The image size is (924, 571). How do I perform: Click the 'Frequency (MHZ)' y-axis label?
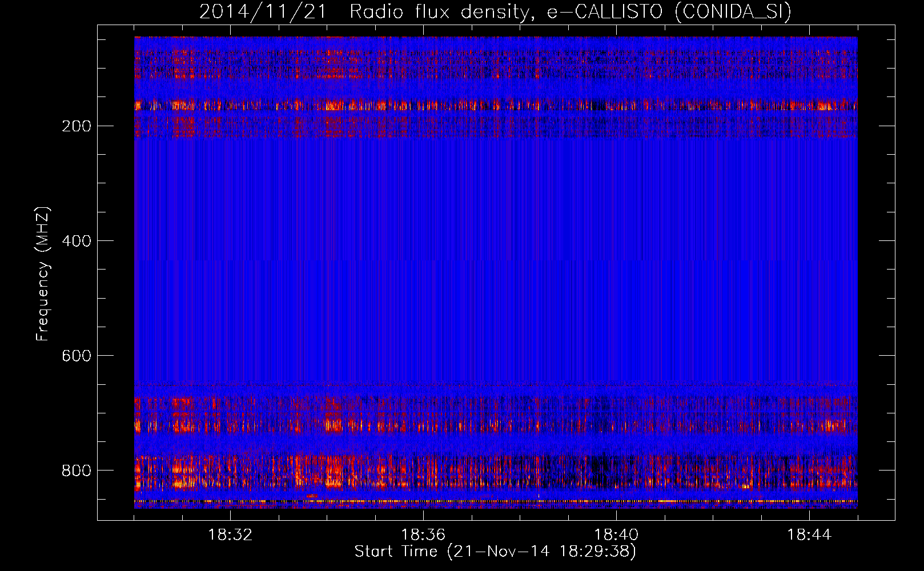pyautogui.click(x=43, y=274)
